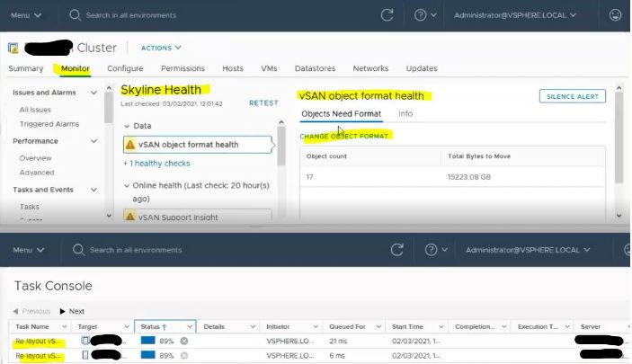Screen dimensions: 632x364
Task: Open the Target column filter dropdown
Action: (127, 326)
